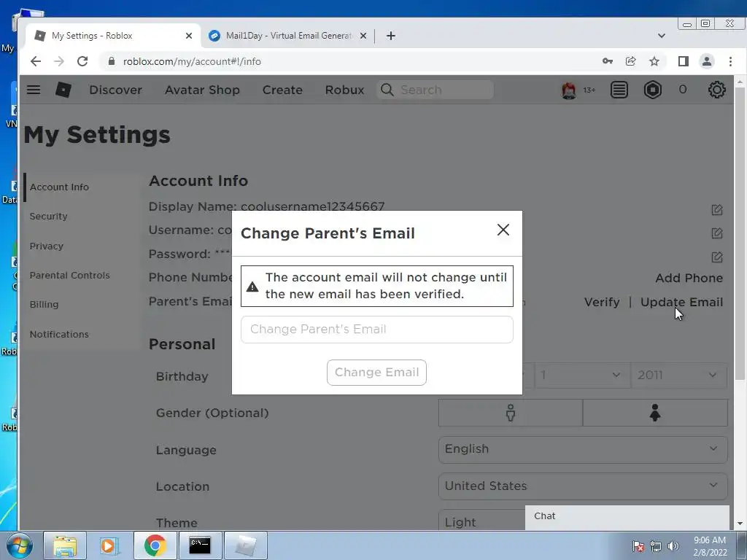Click the taskbar clock showing 9:06 AM
Image resolution: width=747 pixels, height=560 pixels.
click(710, 546)
